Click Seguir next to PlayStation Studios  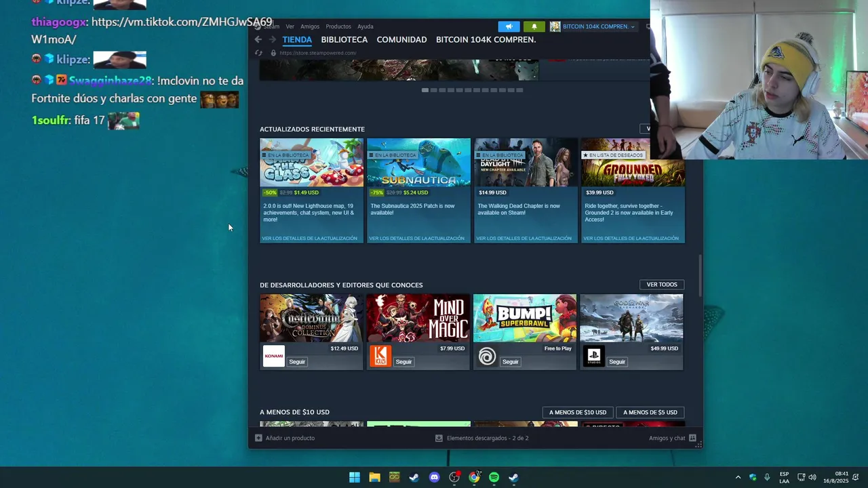[617, 362]
